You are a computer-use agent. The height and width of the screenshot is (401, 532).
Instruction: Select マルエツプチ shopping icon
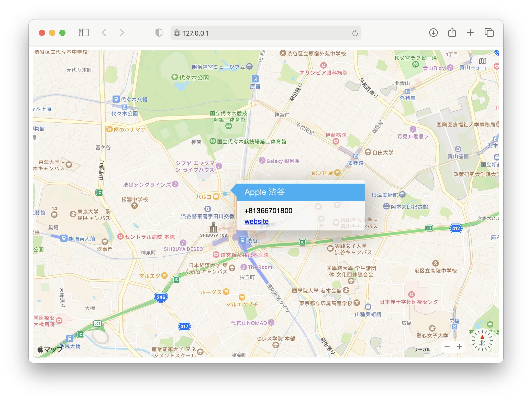(x=242, y=297)
